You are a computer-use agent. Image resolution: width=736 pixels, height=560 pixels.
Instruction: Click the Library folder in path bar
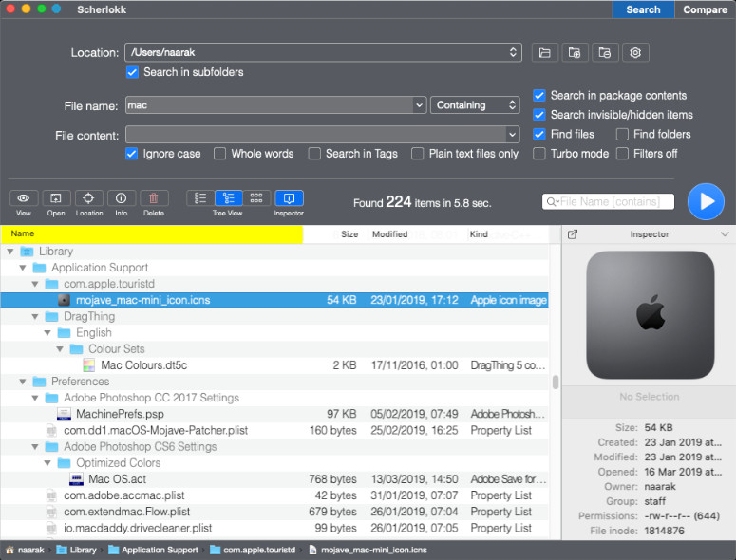click(x=77, y=551)
